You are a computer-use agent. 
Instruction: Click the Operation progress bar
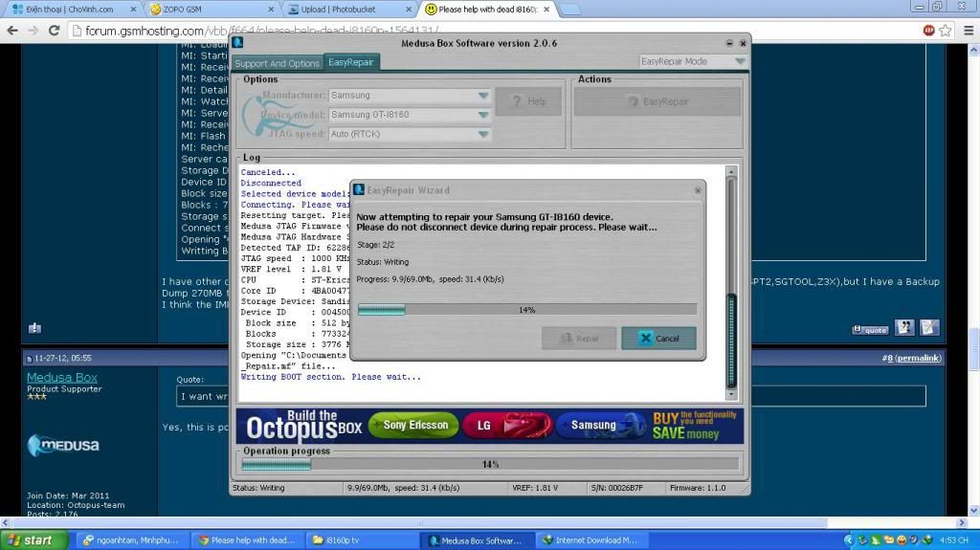tap(490, 464)
